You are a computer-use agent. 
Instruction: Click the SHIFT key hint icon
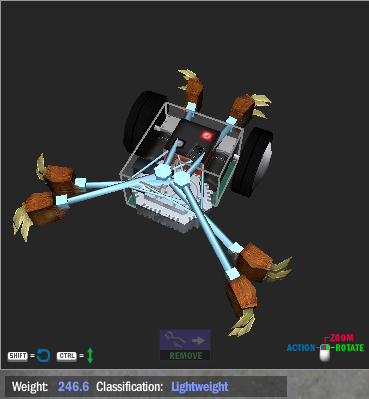(18, 356)
